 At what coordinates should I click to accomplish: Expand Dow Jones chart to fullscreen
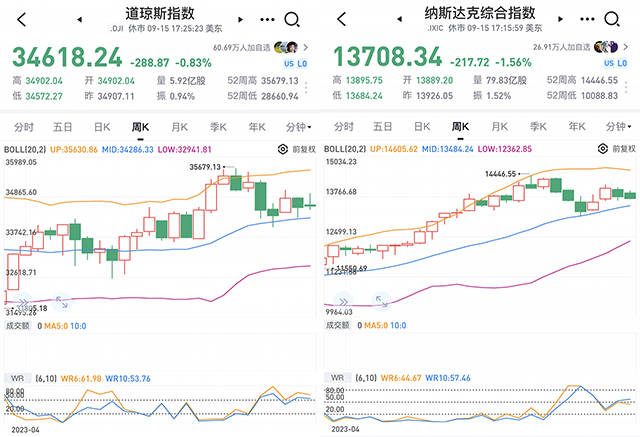(62, 302)
